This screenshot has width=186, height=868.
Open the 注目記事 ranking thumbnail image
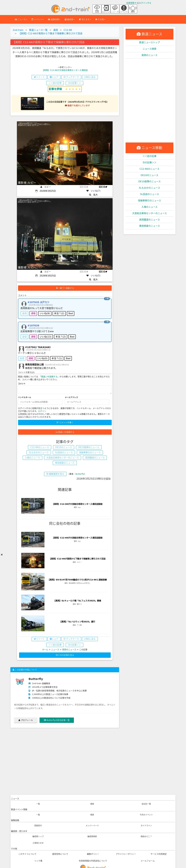32,104
